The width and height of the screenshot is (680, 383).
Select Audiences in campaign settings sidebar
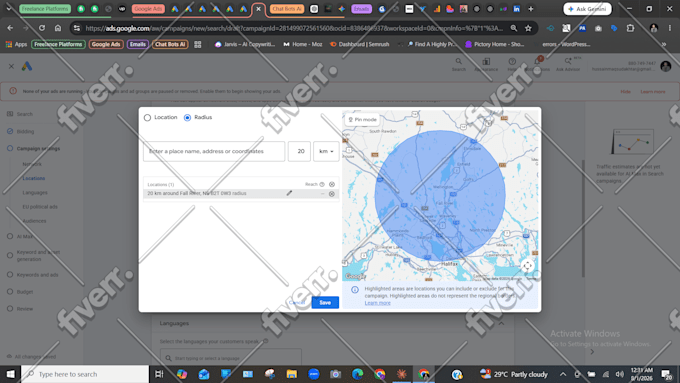[x=34, y=221]
